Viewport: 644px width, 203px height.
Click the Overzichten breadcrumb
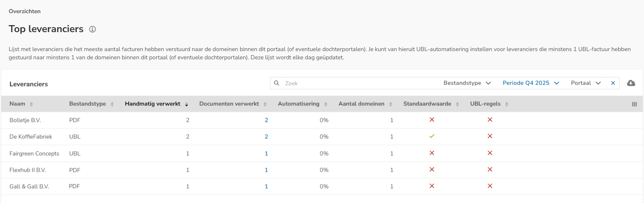(25, 12)
